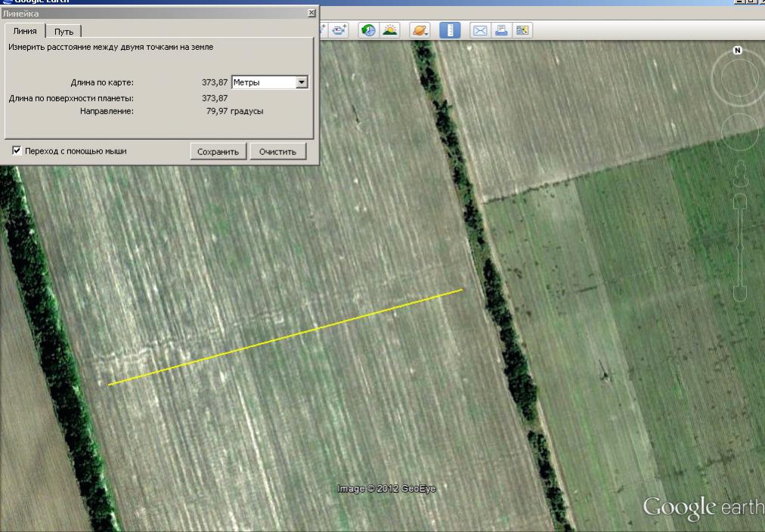Click the Street View pegman icon

click(x=740, y=171)
